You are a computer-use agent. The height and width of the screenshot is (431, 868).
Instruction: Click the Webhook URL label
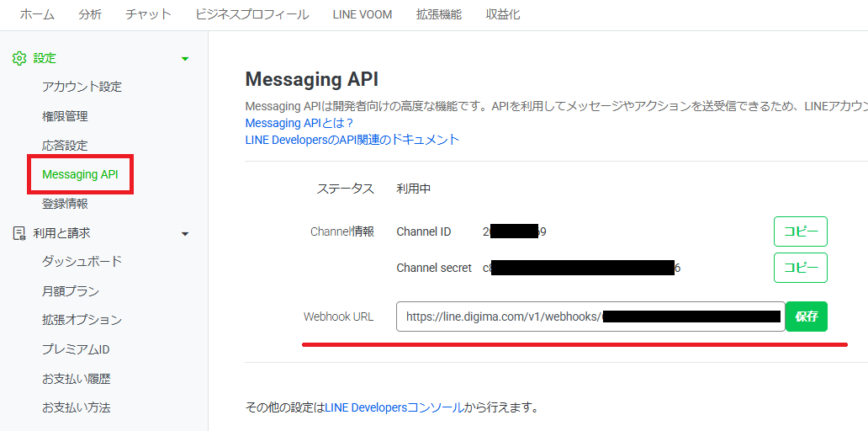(339, 317)
